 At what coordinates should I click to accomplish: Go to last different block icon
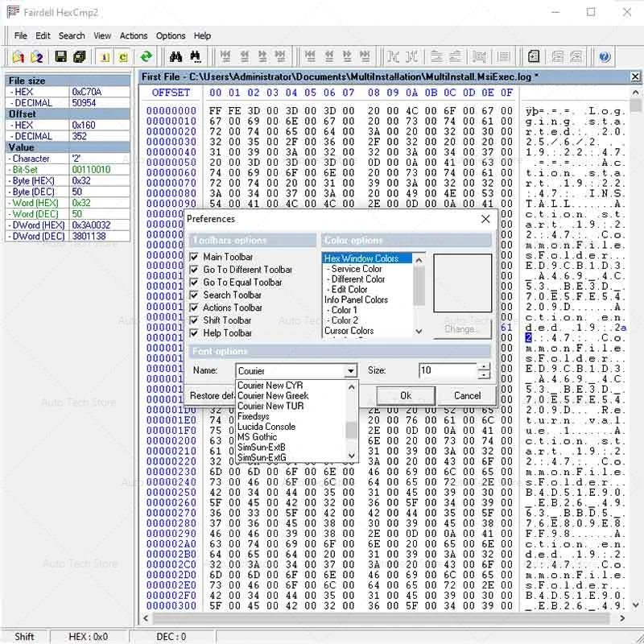pyautogui.click(x=280, y=56)
